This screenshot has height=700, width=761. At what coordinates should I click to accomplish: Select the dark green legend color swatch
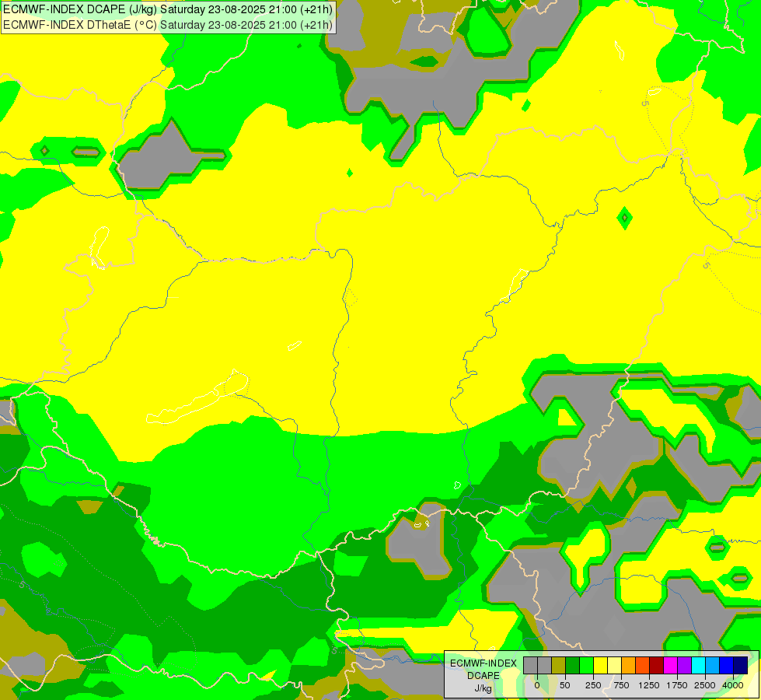[x=572, y=665]
